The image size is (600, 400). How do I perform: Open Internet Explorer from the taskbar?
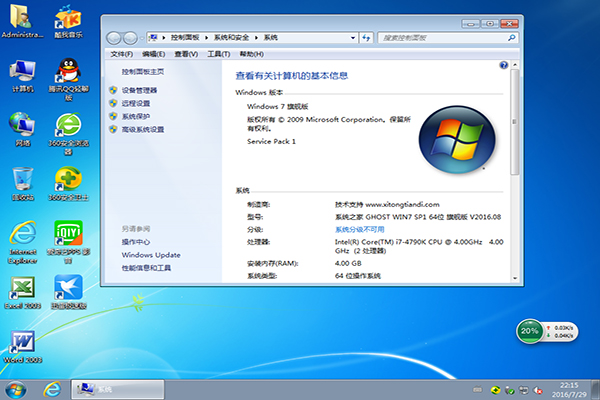52,390
